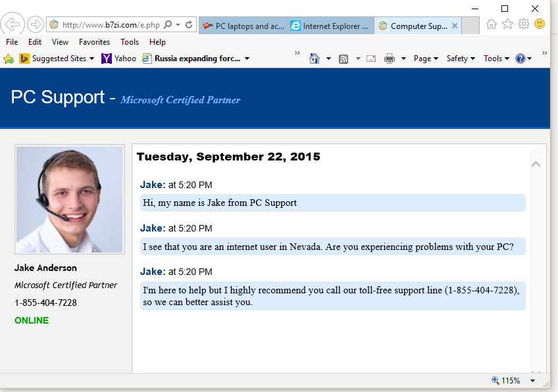This screenshot has height=392, width=558.
Task: Click the RSS feeds icon
Action: pos(343,59)
